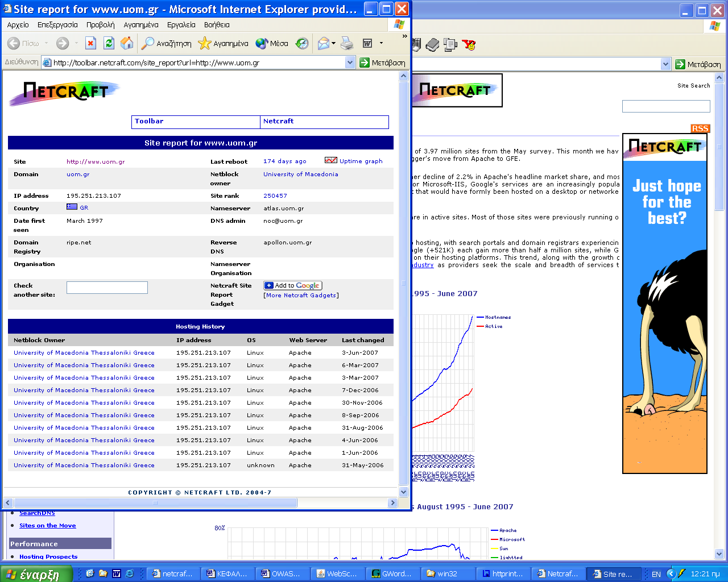Open front window address bar dropdown

[x=350, y=63]
